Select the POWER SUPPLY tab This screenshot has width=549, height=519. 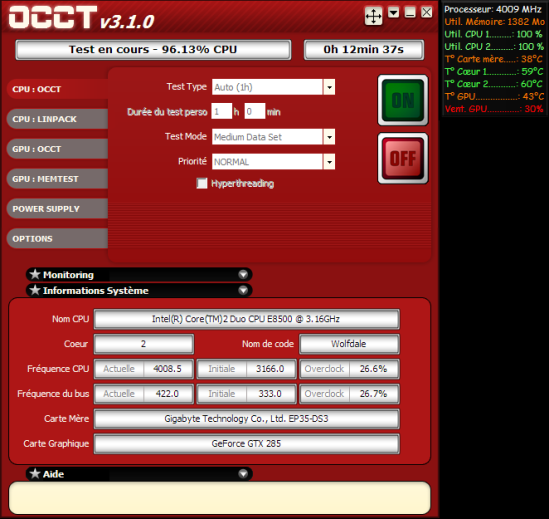pyautogui.click(x=58, y=209)
